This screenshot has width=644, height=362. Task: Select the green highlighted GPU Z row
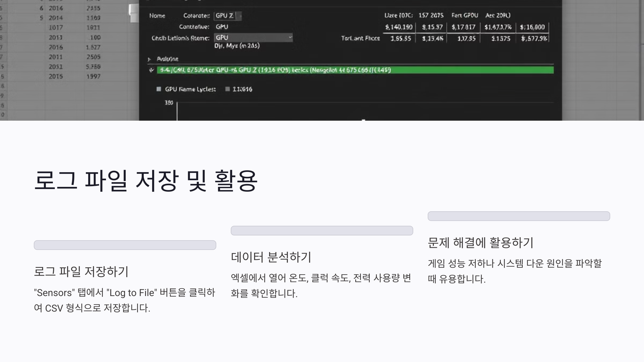point(355,70)
